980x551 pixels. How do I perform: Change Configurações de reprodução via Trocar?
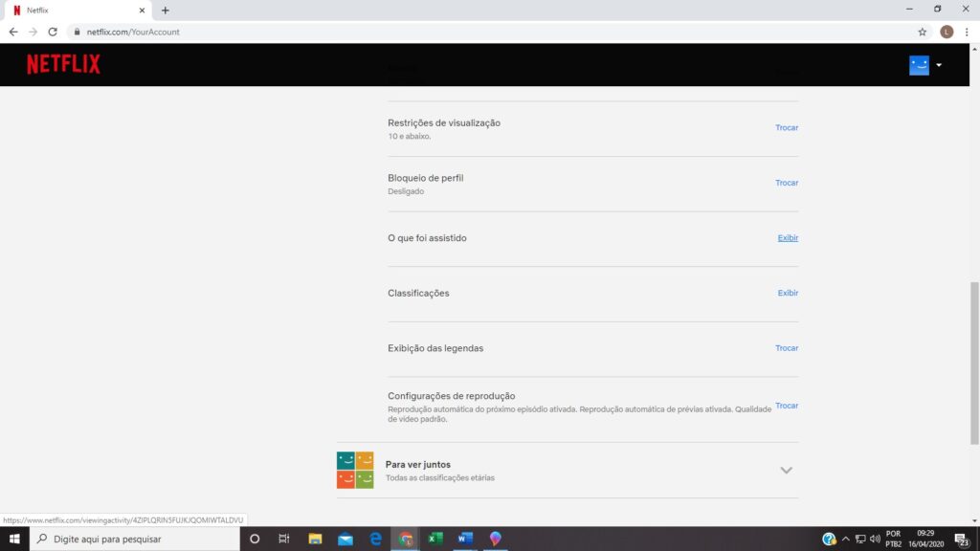[787, 406]
